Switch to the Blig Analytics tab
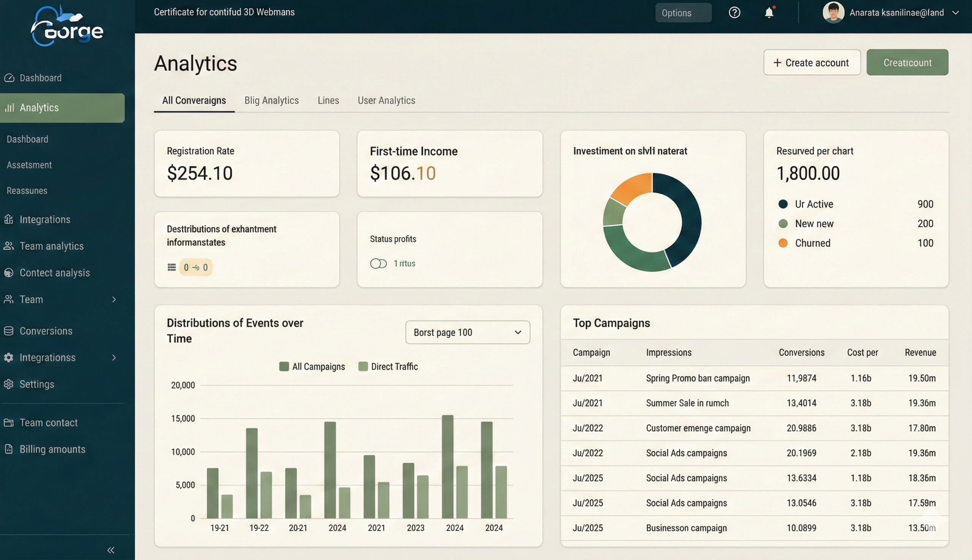 tap(271, 101)
